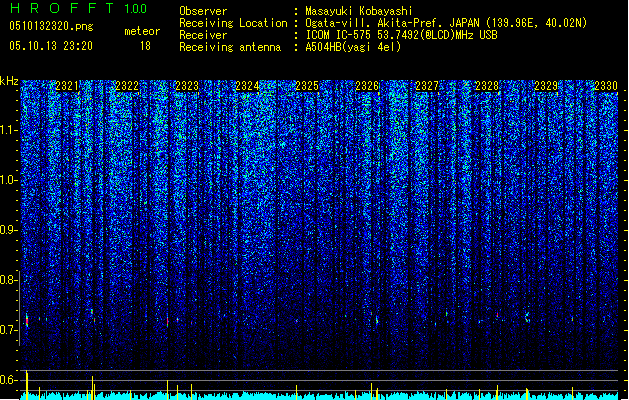The width and height of the screenshot is (629, 400).
Task: Click the 2328 time marker
Action: pyautogui.click(x=487, y=86)
